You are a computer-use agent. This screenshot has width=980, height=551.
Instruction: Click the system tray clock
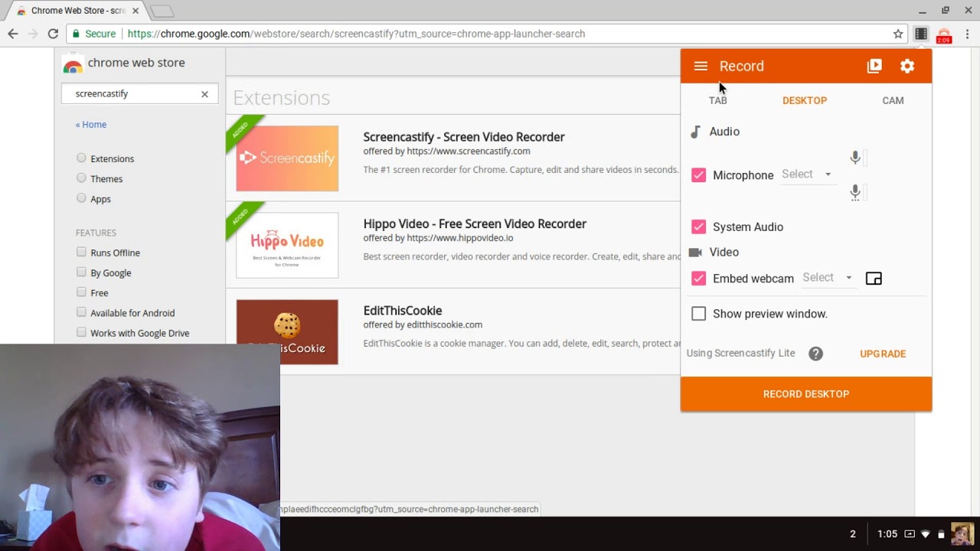point(887,534)
